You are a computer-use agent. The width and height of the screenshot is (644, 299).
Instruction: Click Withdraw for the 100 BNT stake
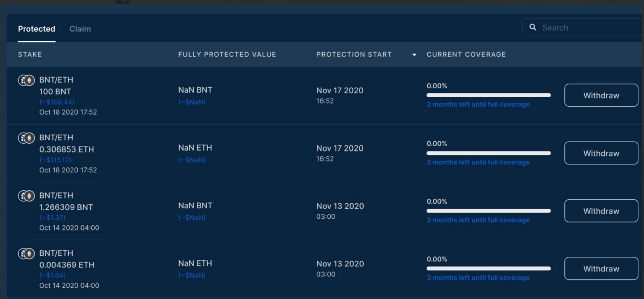601,95
